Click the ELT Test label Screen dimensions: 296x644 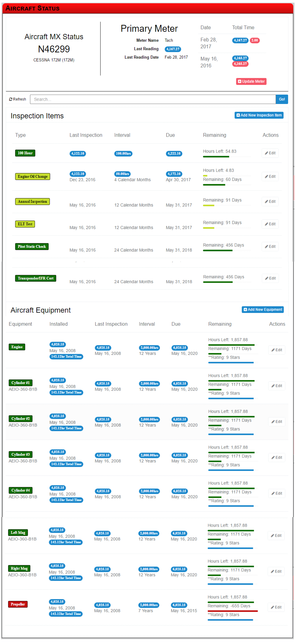pyautogui.click(x=25, y=224)
